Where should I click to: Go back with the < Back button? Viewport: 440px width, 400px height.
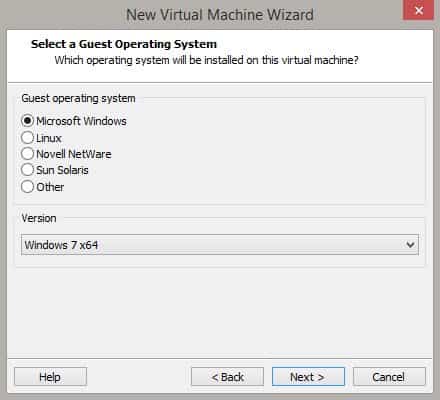[227, 377]
